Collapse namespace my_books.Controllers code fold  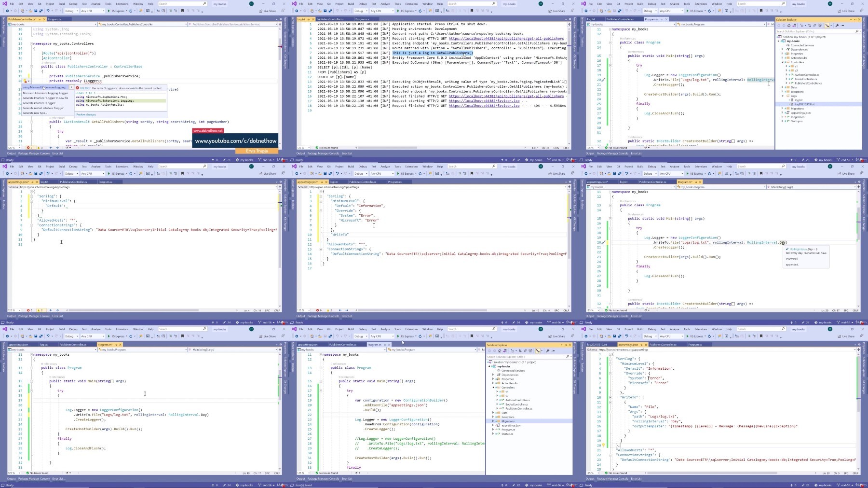tap(32, 43)
